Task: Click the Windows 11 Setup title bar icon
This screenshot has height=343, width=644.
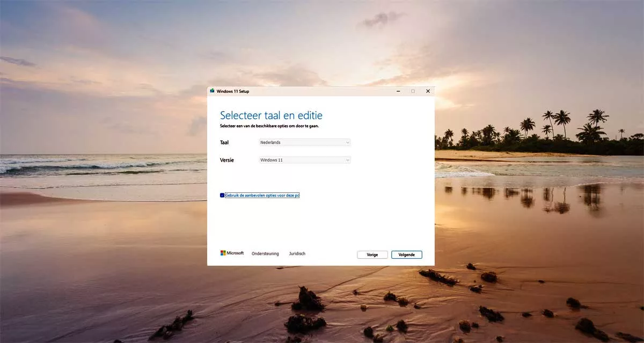Action: (x=213, y=91)
